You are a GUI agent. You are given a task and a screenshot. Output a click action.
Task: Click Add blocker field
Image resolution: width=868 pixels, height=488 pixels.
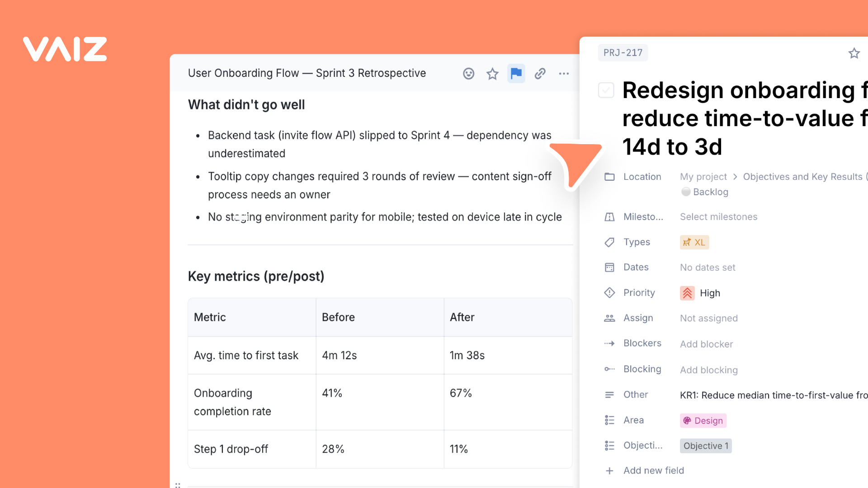coord(706,344)
